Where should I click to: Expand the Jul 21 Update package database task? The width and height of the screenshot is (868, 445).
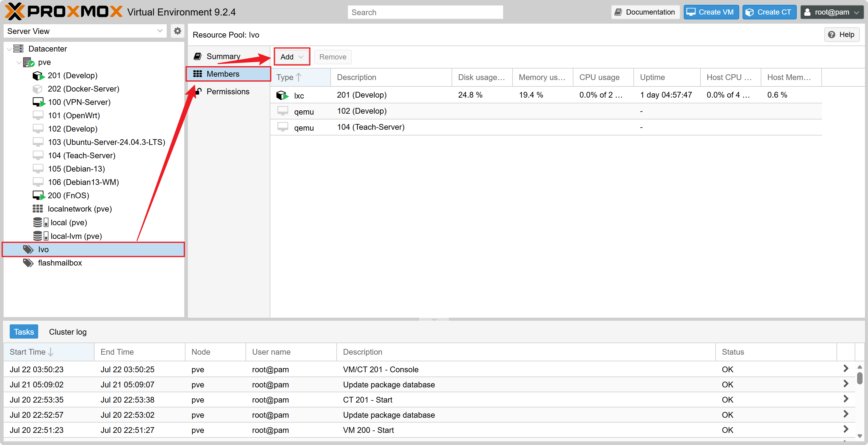coord(846,384)
